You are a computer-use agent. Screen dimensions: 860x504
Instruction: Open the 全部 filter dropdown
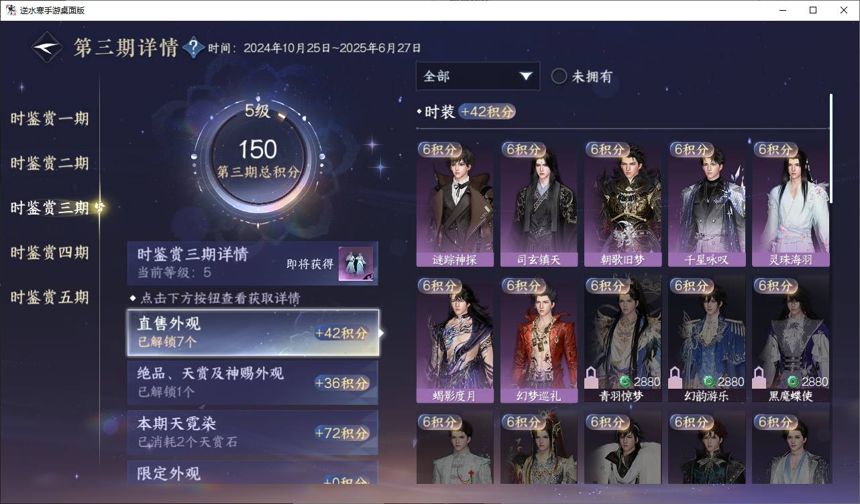pos(478,76)
